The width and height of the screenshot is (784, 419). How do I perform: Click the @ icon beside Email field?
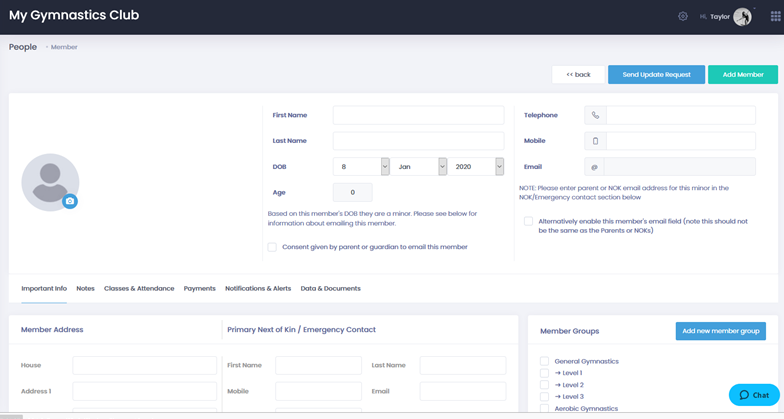coord(595,167)
